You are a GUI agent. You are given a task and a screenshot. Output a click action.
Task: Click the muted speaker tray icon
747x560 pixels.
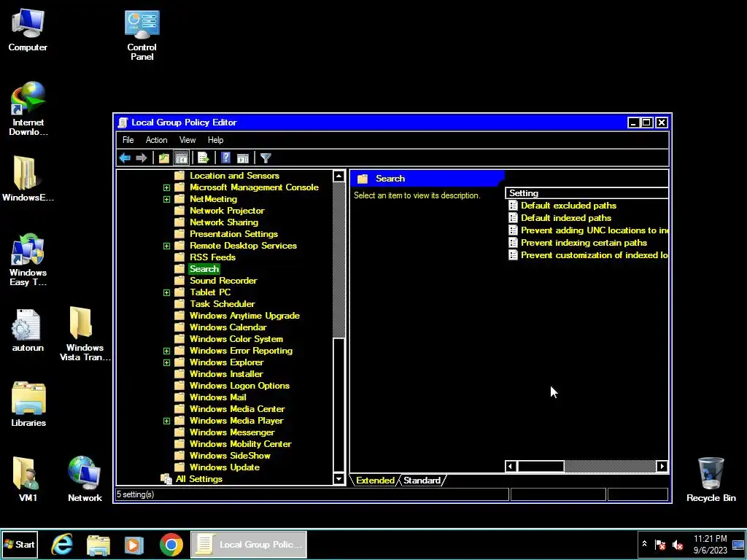pyautogui.click(x=677, y=545)
